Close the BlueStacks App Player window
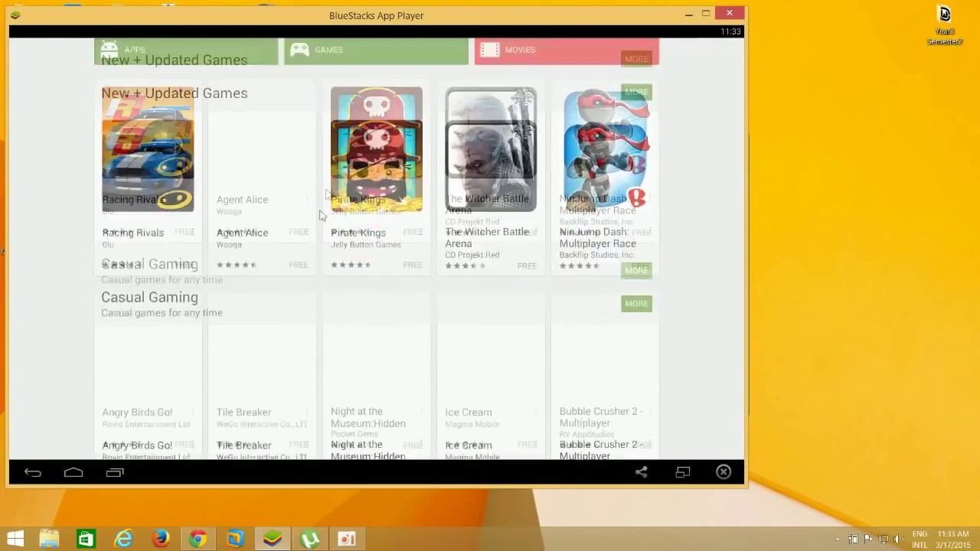 730,13
